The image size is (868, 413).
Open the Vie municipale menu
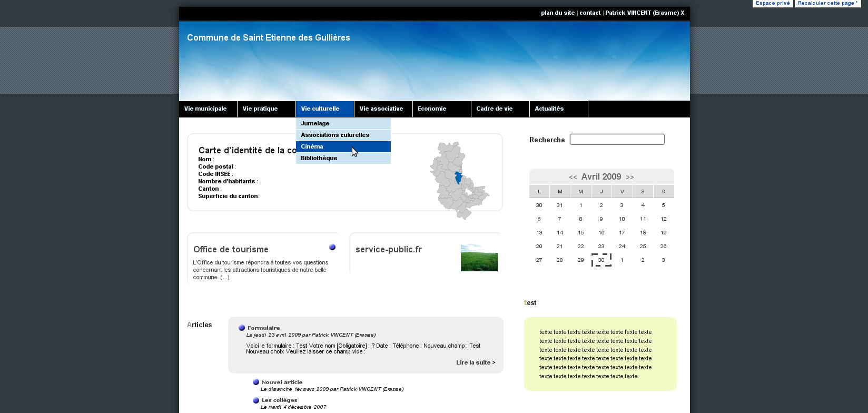click(x=205, y=109)
